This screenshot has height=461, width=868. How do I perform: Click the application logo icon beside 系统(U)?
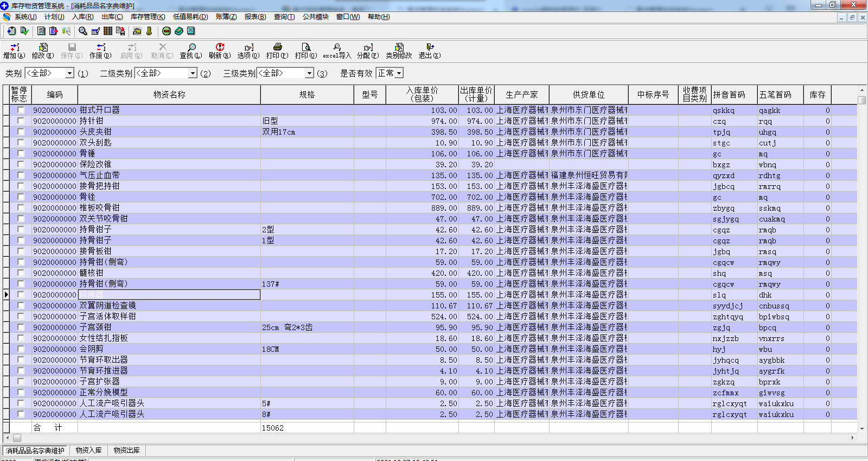point(7,17)
